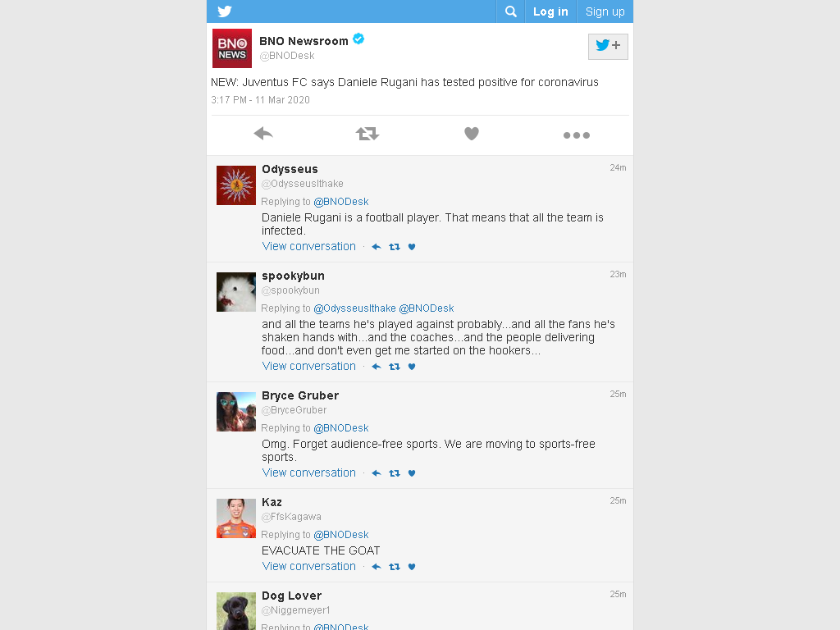
Task: Open the BNO News logo avatar
Action: click(x=232, y=48)
